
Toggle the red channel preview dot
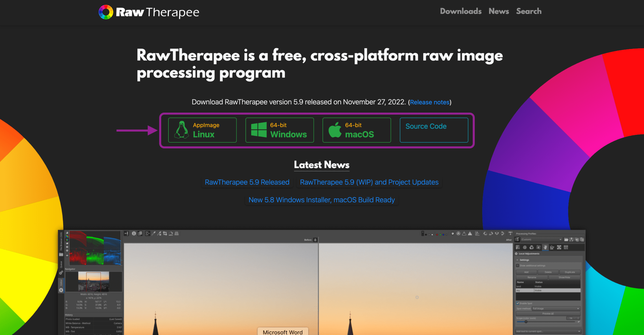point(437,235)
